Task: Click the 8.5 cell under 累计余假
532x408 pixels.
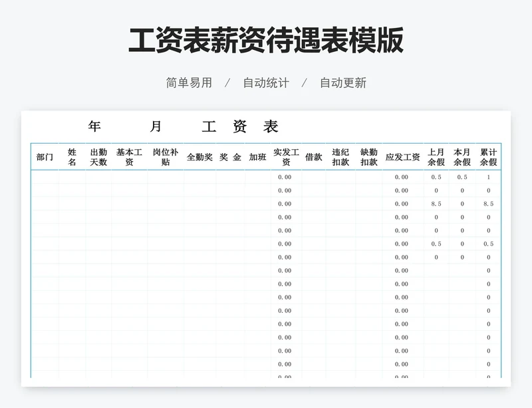Action: click(489, 204)
